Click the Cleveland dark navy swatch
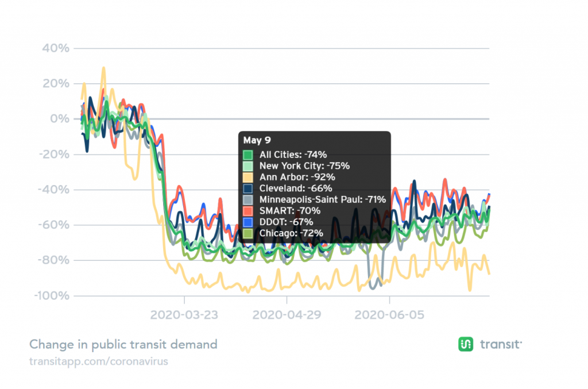Image resolution: width=588 pixels, height=389 pixels. pos(248,188)
